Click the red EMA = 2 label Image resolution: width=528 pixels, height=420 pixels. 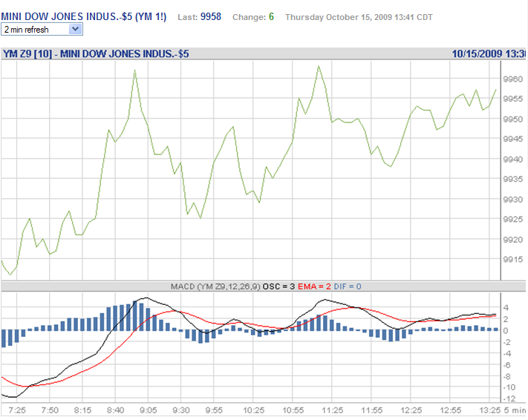(x=314, y=286)
